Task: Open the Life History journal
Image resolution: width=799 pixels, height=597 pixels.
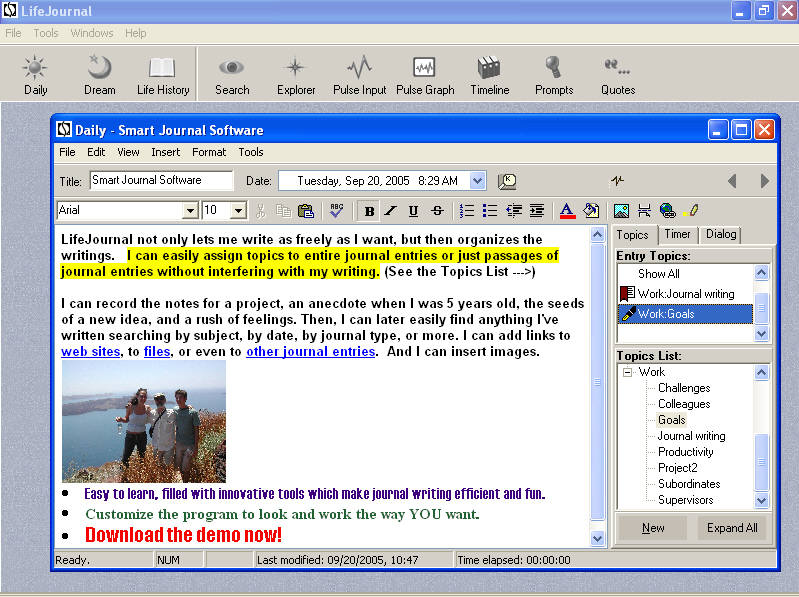Action: [163, 76]
